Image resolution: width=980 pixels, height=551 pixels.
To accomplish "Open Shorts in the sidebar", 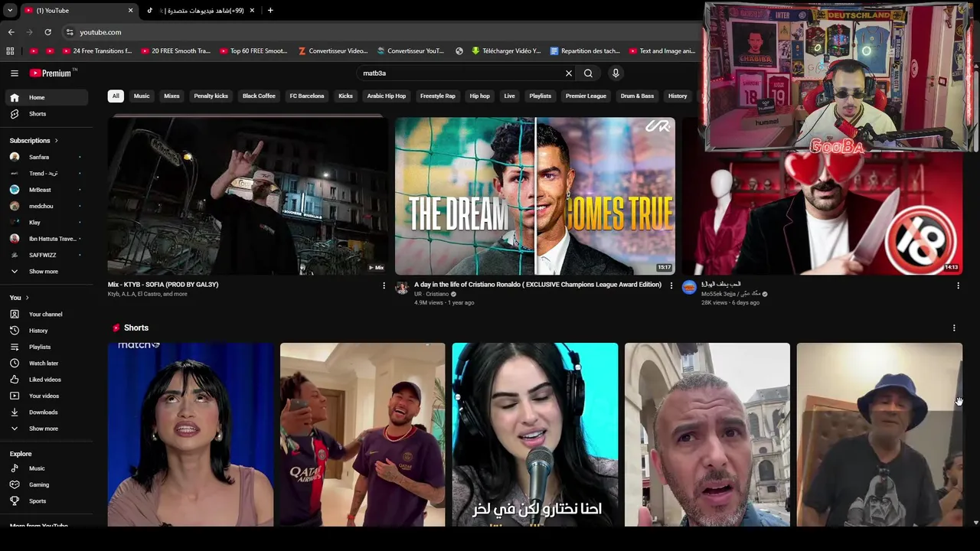I will (46, 114).
